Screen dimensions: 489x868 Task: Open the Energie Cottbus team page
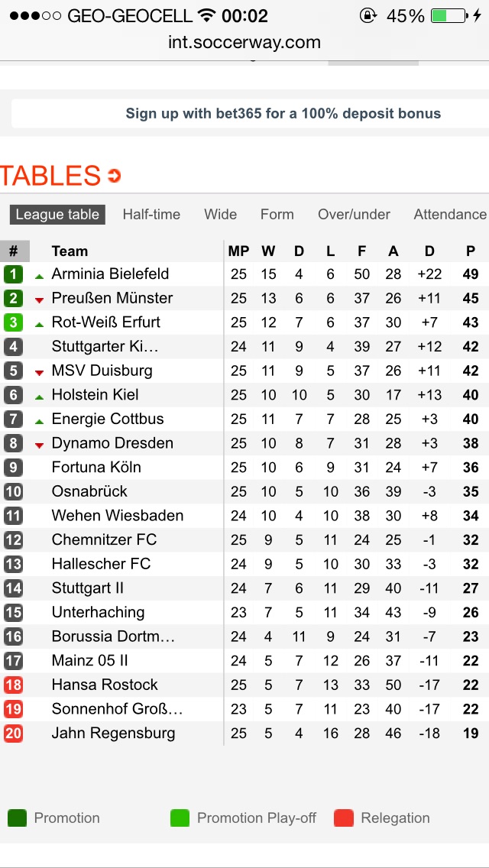tap(108, 419)
